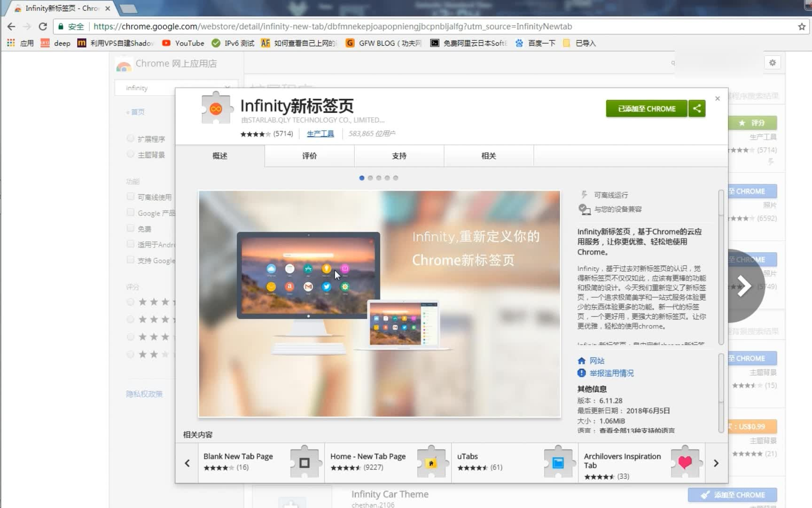Click the 583,865 位用户 user count

(372, 134)
